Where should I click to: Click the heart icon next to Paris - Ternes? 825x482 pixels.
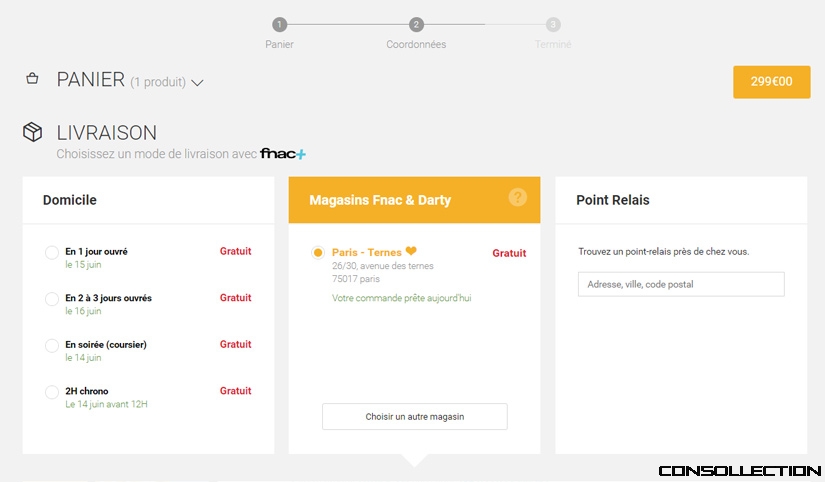coord(411,251)
